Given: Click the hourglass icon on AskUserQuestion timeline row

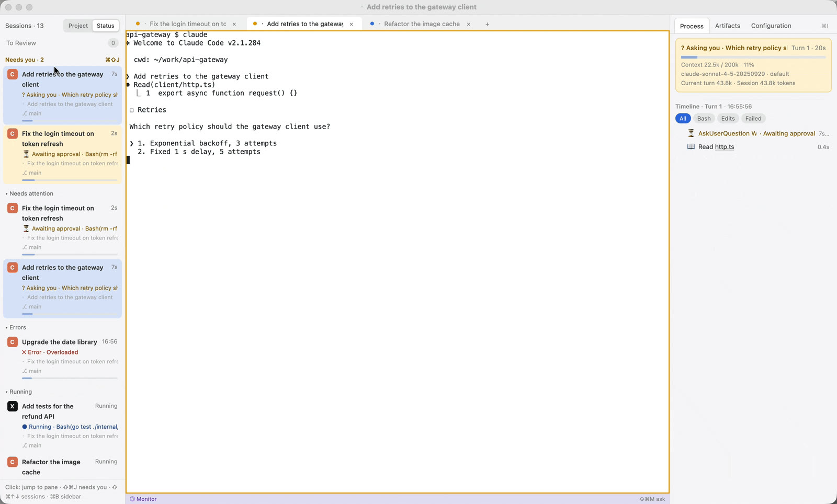Looking at the screenshot, I should pyautogui.click(x=691, y=133).
